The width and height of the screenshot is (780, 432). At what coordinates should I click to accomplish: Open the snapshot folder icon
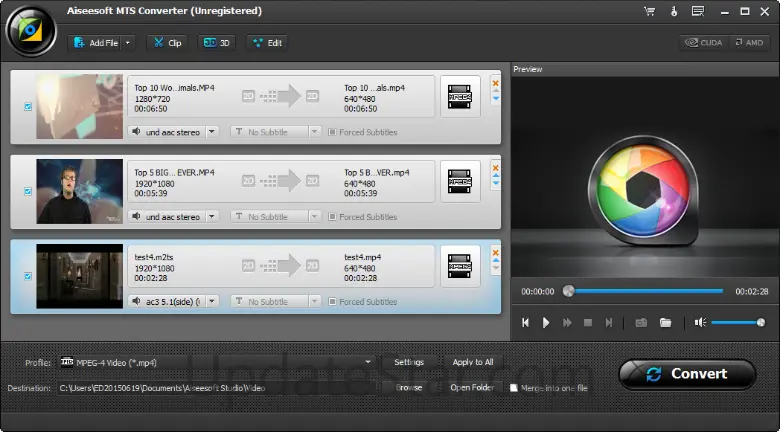point(665,323)
